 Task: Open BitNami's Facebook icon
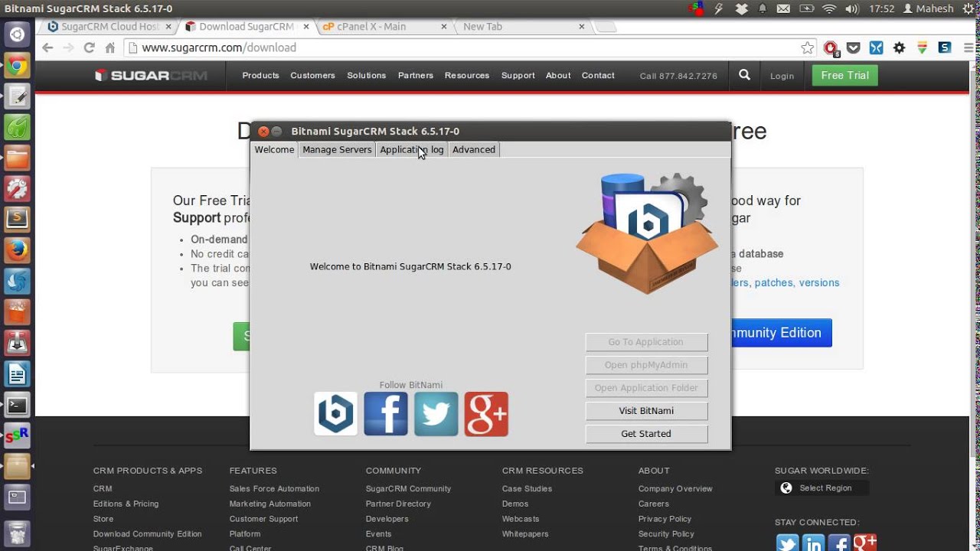(386, 414)
